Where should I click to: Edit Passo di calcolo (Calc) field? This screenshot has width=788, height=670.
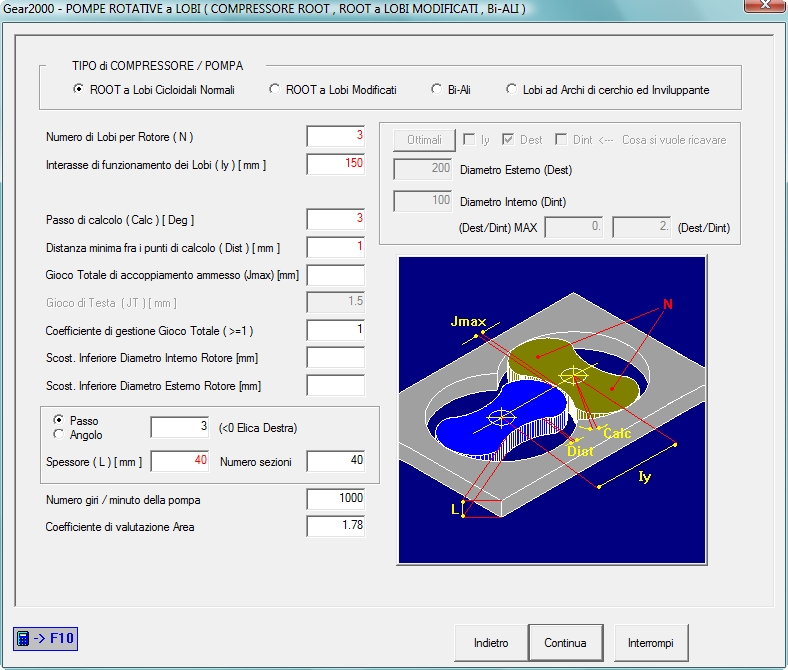[x=336, y=219]
